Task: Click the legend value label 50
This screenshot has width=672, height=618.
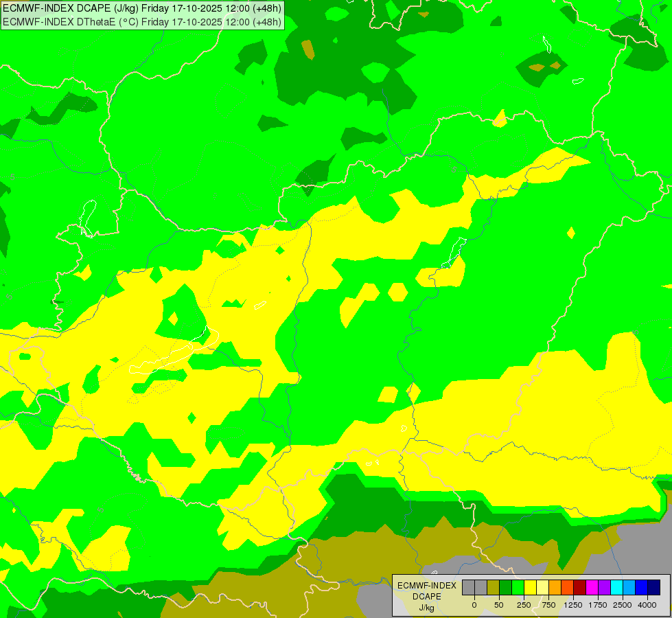Action: 499,605
